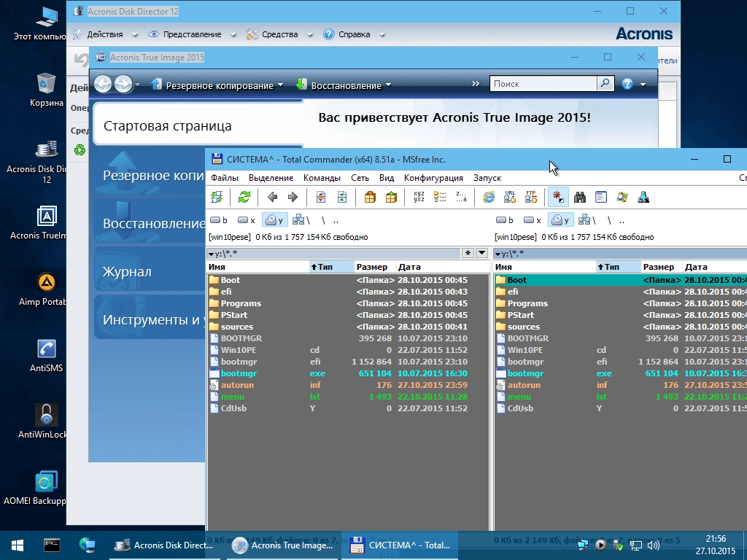Select drive x button in left panel

pos(247,220)
